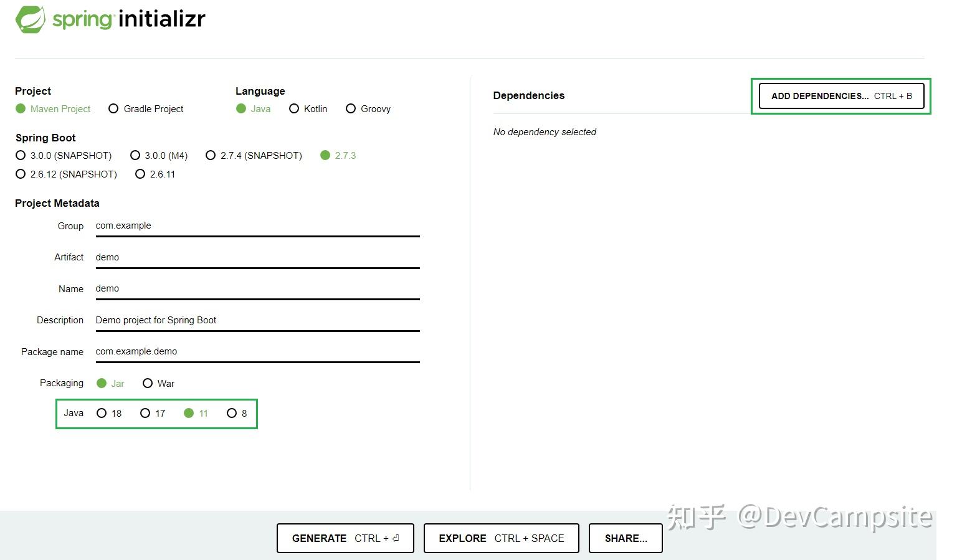
Task: Click the Package name label
Action: click(52, 352)
